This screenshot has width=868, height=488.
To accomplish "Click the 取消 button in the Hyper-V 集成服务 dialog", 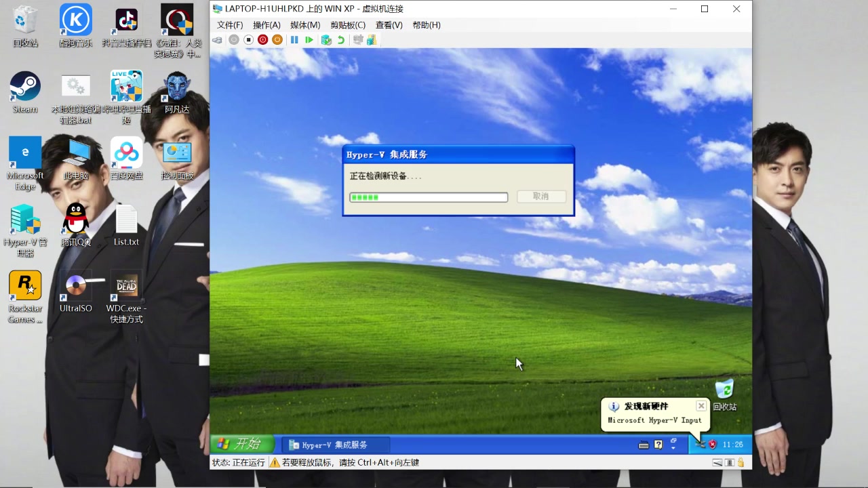I will point(540,197).
